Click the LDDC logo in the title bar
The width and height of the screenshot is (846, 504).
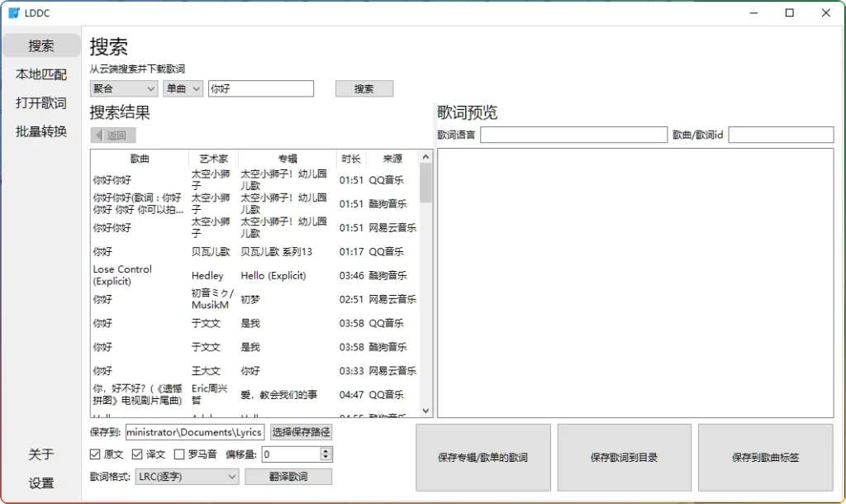(12, 12)
